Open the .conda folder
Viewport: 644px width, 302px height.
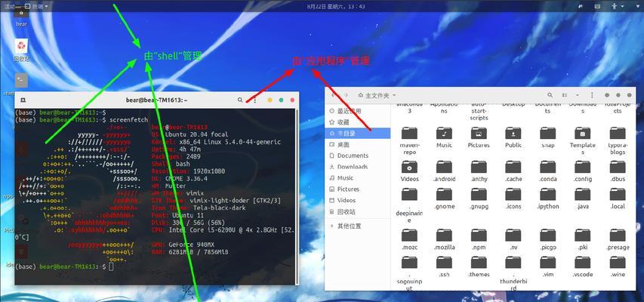548,171
